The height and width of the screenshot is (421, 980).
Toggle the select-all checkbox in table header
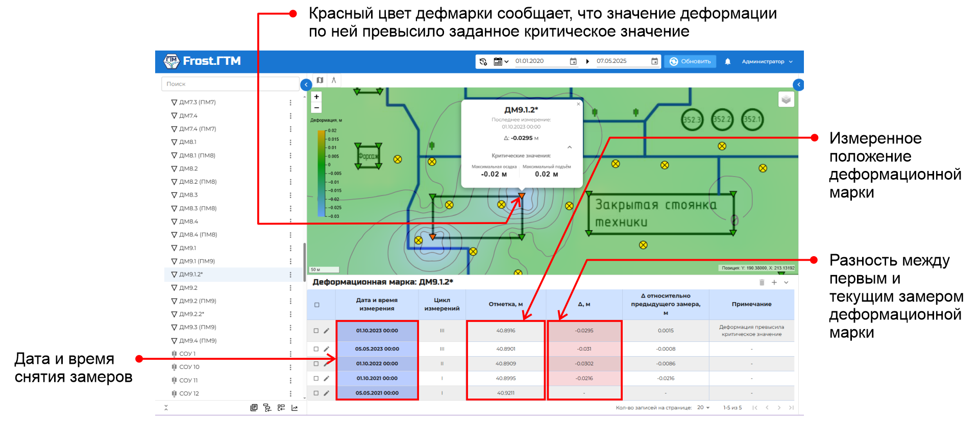tap(317, 305)
